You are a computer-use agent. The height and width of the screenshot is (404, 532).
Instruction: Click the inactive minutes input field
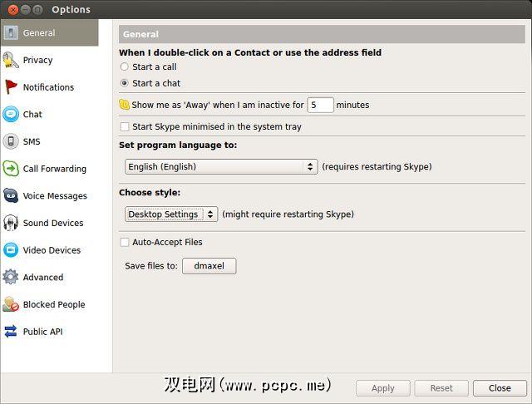[x=320, y=105]
